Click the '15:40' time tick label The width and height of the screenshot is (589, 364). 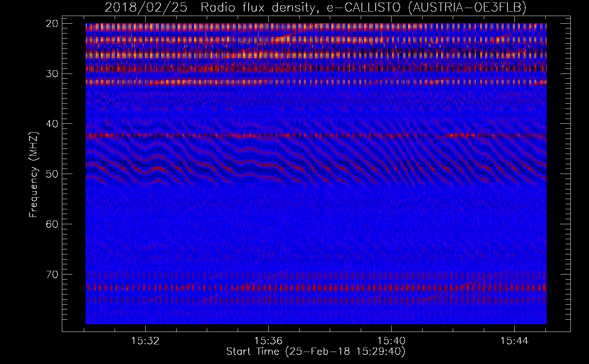pos(391,341)
